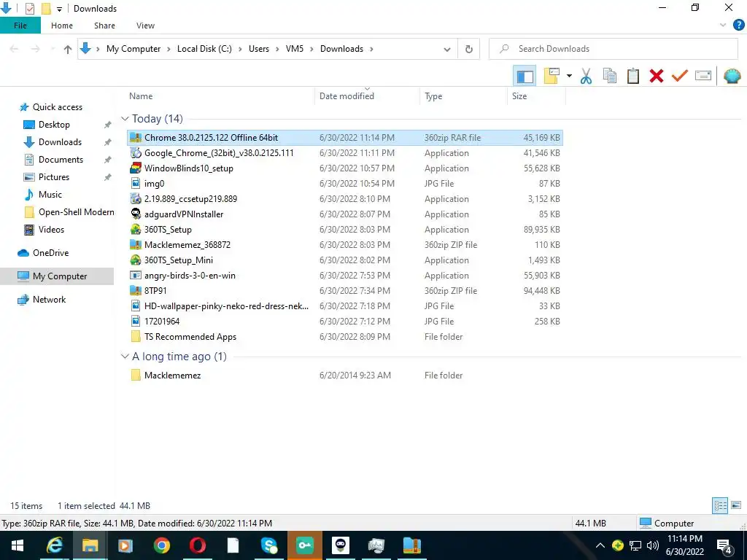This screenshot has height=560, width=747.
Task: Open the Share ribbon tab
Action: (x=104, y=26)
